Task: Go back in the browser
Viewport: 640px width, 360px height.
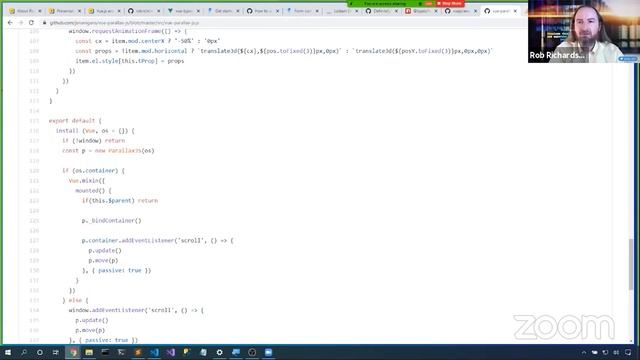Action: coord(10,23)
